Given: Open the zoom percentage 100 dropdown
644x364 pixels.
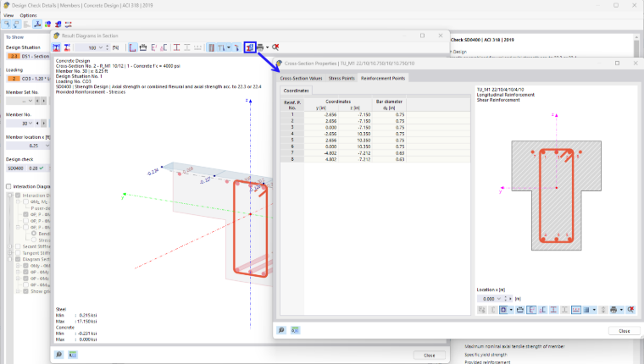Looking at the screenshot, I should [101, 47].
